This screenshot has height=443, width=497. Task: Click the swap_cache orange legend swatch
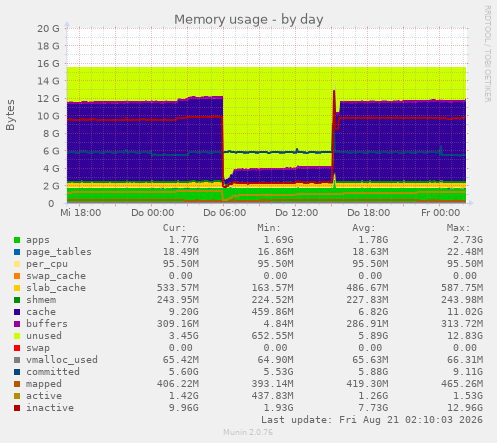tap(17, 276)
